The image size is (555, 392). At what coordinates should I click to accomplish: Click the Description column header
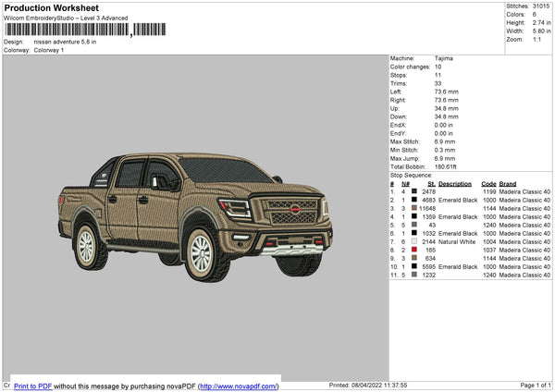pyautogui.click(x=455, y=183)
